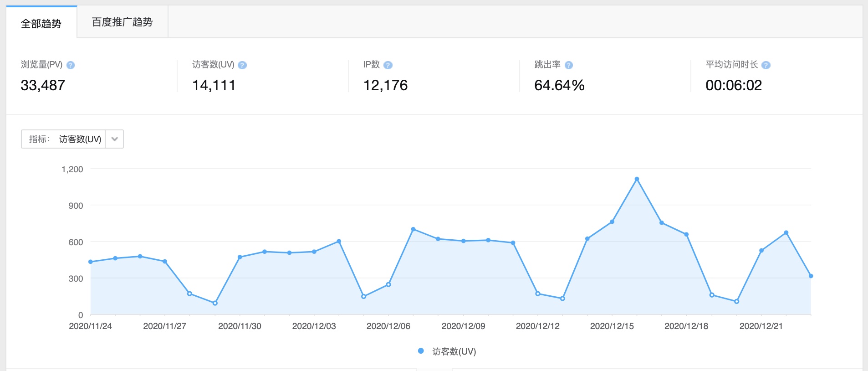
Task: Click the 14,111 visitors value
Action: [x=214, y=85]
